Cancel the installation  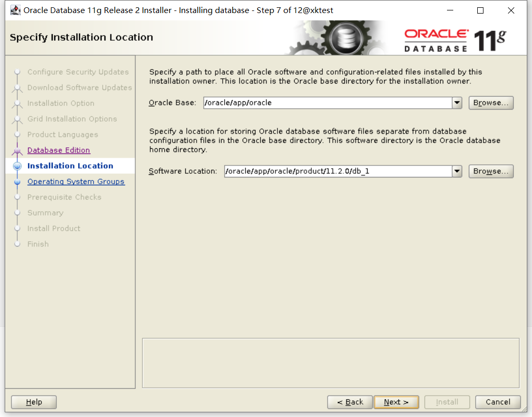(x=498, y=402)
